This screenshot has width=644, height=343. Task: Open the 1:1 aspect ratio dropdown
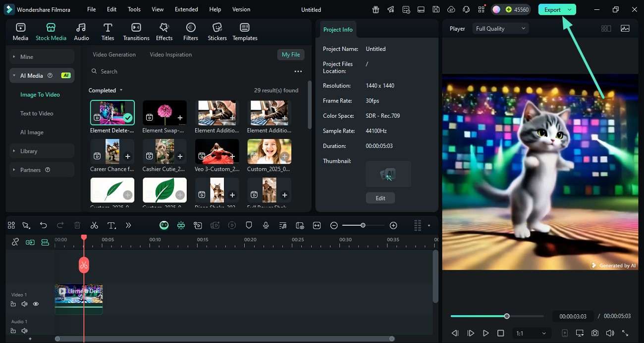[x=531, y=333]
